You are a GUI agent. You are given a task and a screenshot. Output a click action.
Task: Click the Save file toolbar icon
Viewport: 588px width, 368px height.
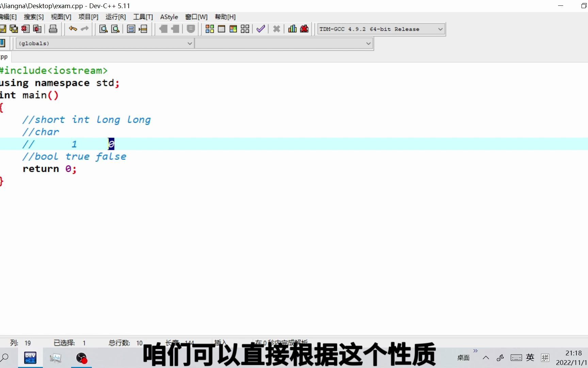(x=2, y=29)
